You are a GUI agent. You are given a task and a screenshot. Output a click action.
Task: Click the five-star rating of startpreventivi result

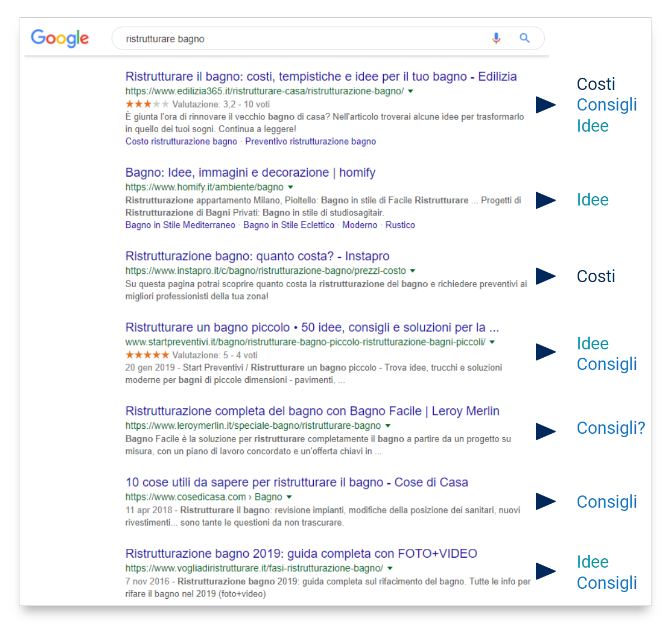click(147, 354)
